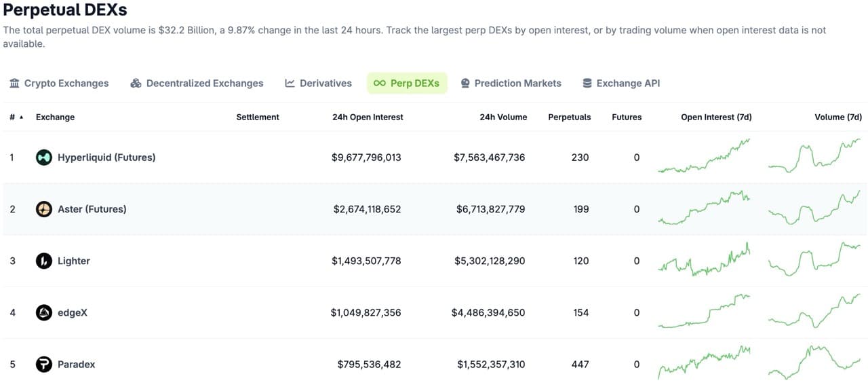This screenshot has height=387, width=868.
Task: Open Hyperliquid (Futures) exchange link
Action: (x=106, y=158)
